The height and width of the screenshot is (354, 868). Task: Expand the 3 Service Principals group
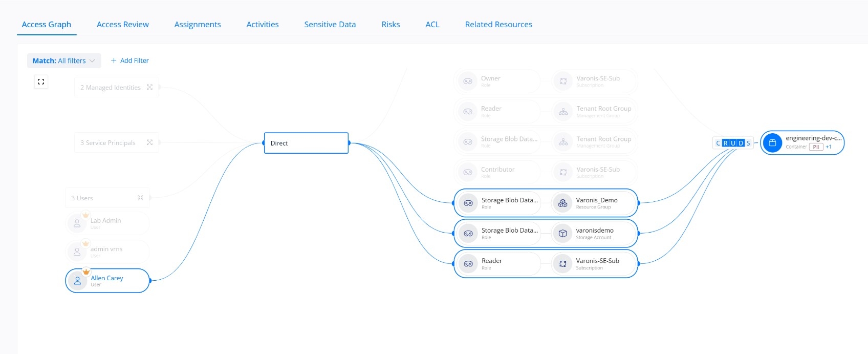pyautogui.click(x=149, y=142)
